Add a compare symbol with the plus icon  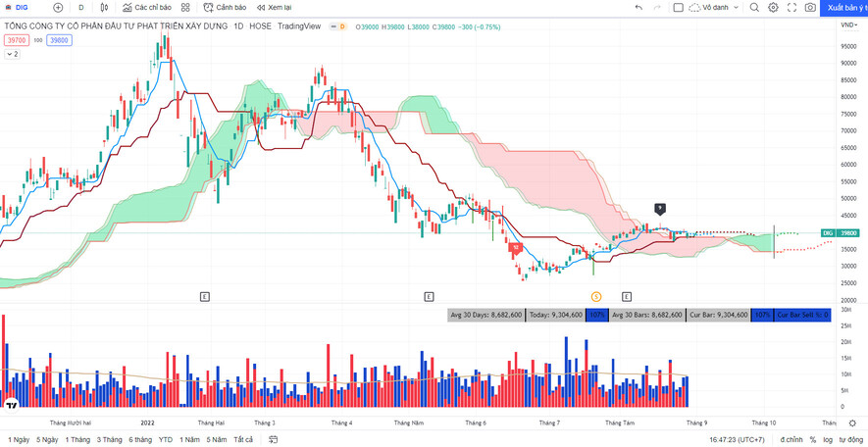coord(58,7)
